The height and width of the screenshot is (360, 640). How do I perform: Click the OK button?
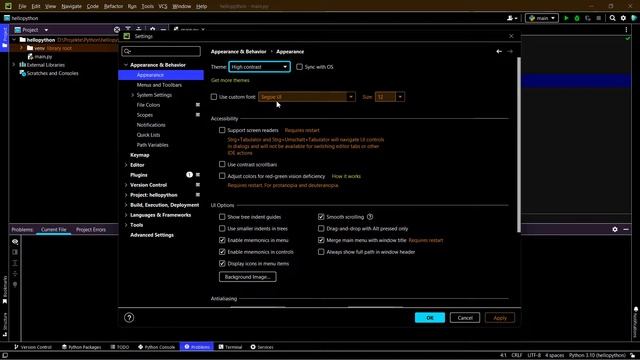(430, 318)
